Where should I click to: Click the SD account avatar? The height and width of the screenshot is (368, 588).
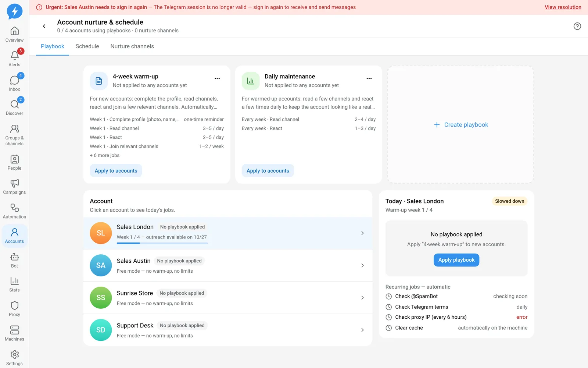101,330
